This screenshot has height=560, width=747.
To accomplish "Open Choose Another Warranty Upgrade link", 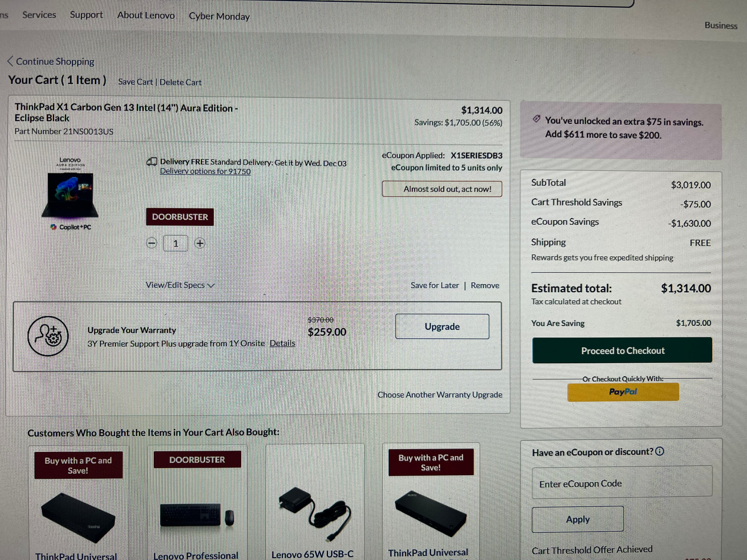I will [x=440, y=395].
